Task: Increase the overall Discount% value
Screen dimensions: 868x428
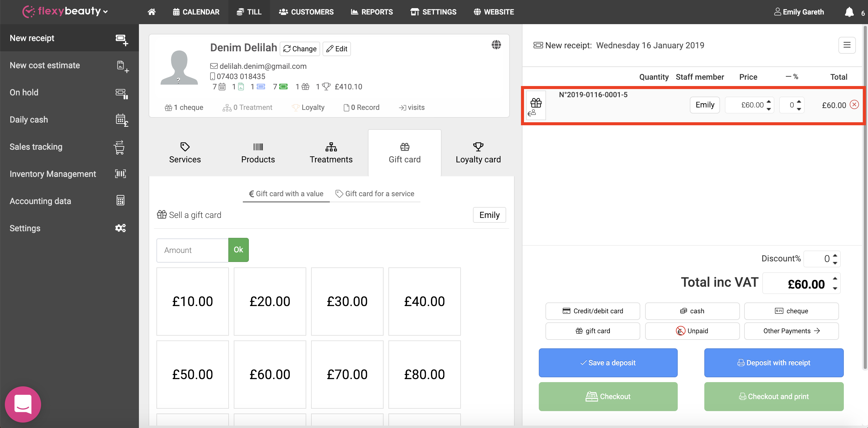Action: click(x=835, y=255)
